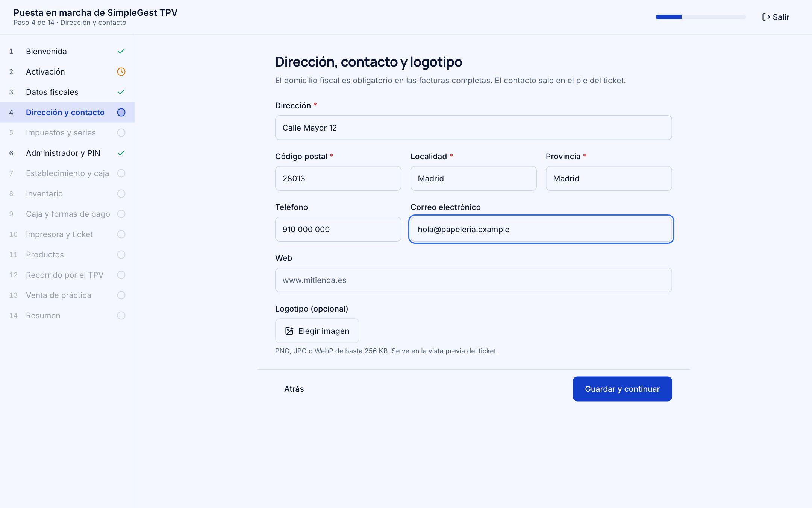812x508 pixels.
Task: Click the Correo electrónico label
Action: [445, 207]
